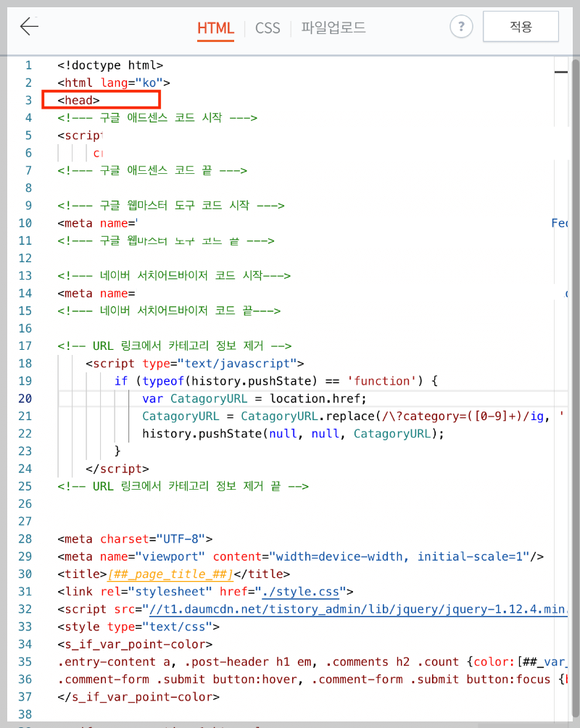Click the back arrow to exit the editor

pyautogui.click(x=28, y=26)
